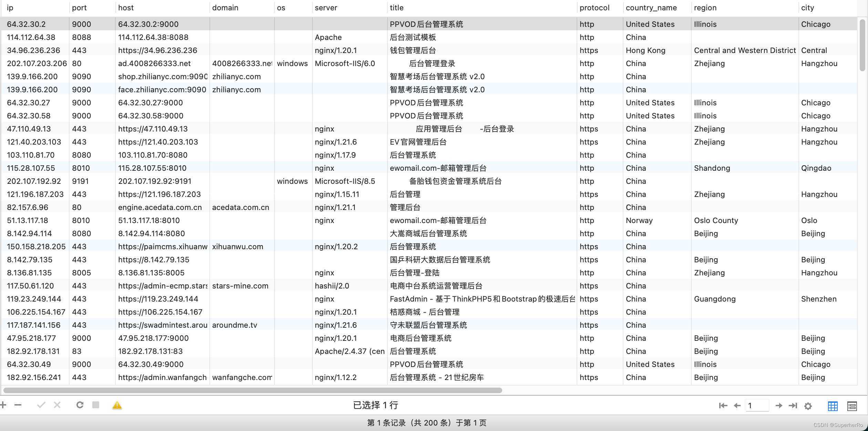Switch to grid view
Viewport: 868px width, 431px height.
pyautogui.click(x=833, y=406)
